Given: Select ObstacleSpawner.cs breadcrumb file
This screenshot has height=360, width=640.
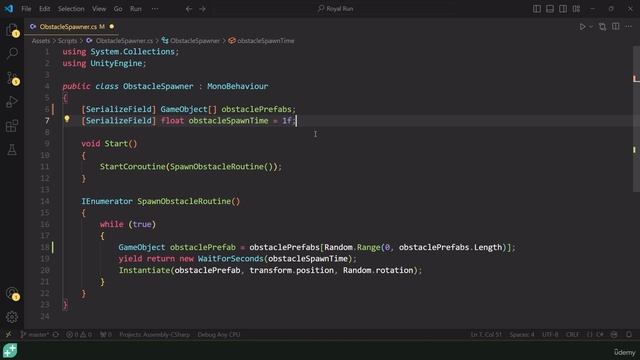Looking at the screenshot, I should pos(124,41).
